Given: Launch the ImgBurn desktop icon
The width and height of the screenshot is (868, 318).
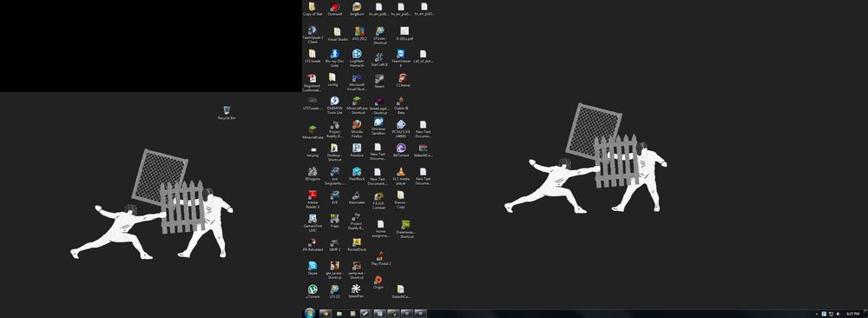Looking at the screenshot, I should (357, 9).
